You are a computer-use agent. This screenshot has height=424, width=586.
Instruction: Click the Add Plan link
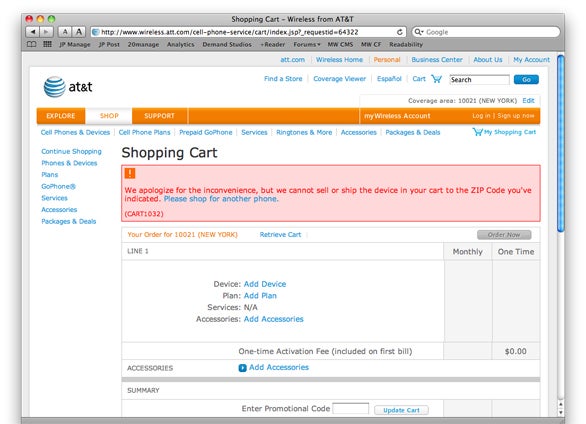[x=260, y=295]
